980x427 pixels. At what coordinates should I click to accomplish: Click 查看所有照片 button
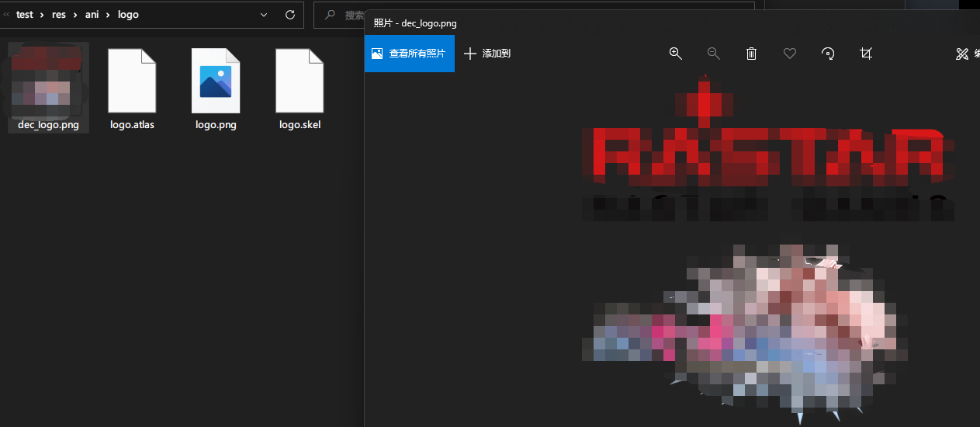(x=409, y=54)
